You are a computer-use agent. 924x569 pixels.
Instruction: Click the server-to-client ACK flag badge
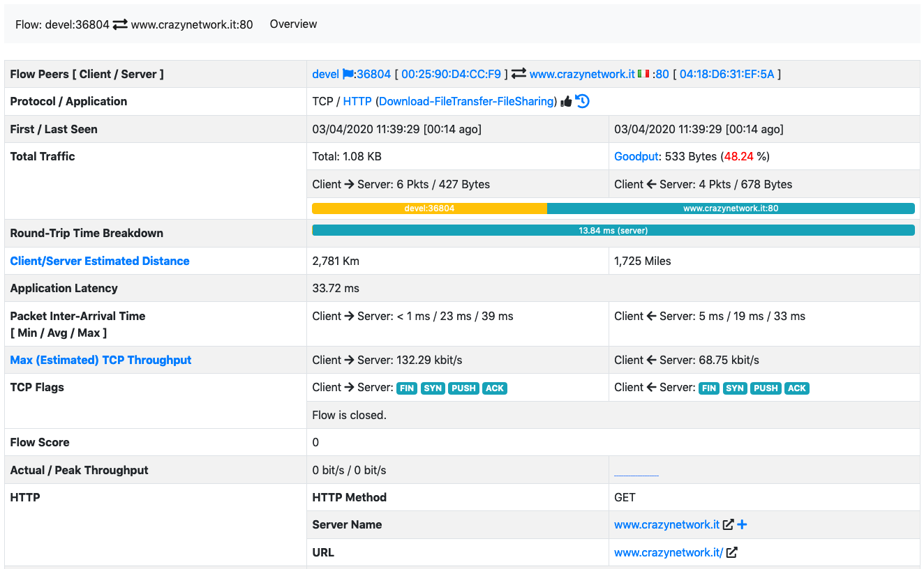[x=797, y=388]
